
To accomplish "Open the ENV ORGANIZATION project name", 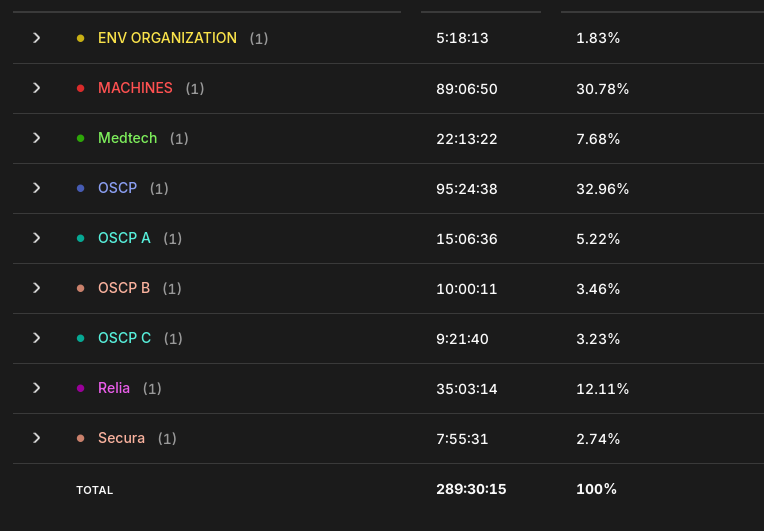I will tap(167, 38).
